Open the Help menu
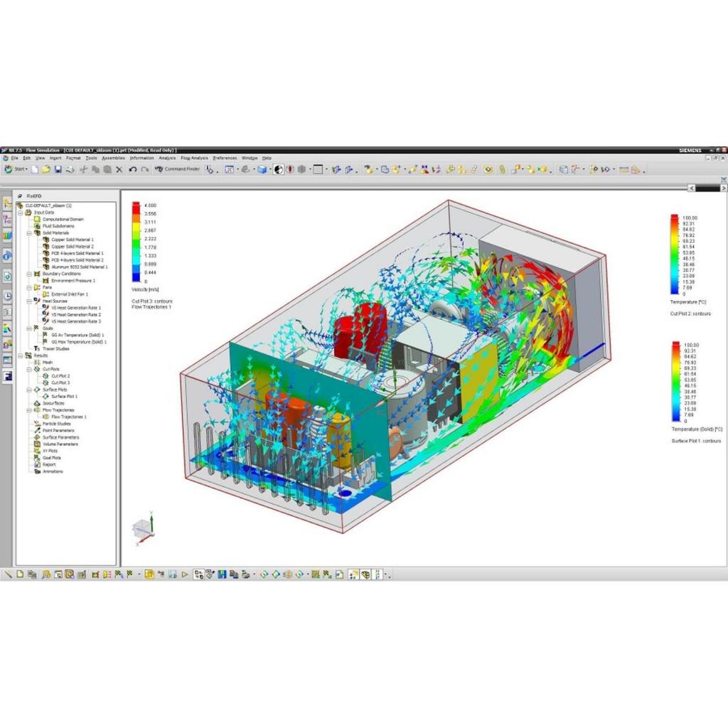 (x=267, y=159)
